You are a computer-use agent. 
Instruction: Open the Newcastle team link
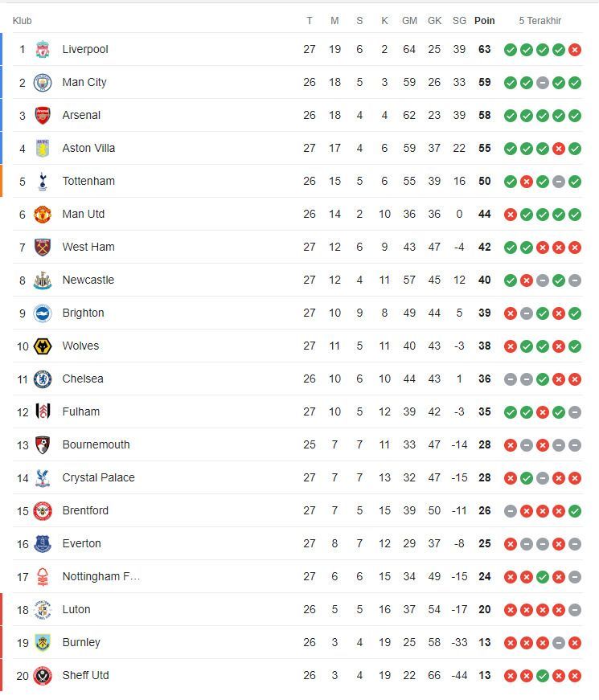click(88, 280)
